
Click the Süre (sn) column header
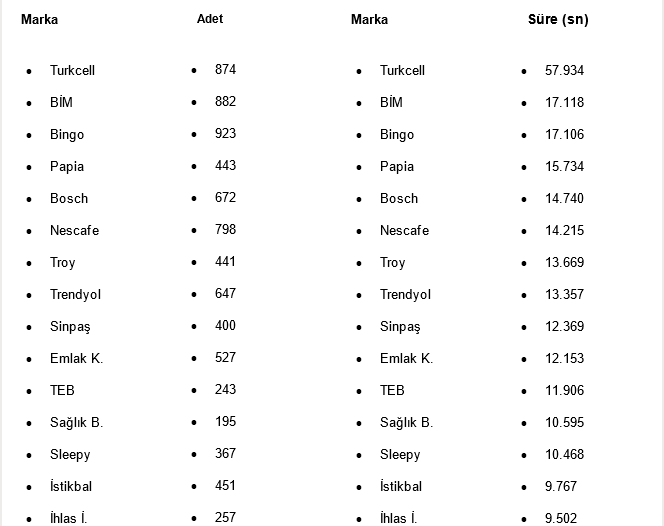(x=558, y=19)
